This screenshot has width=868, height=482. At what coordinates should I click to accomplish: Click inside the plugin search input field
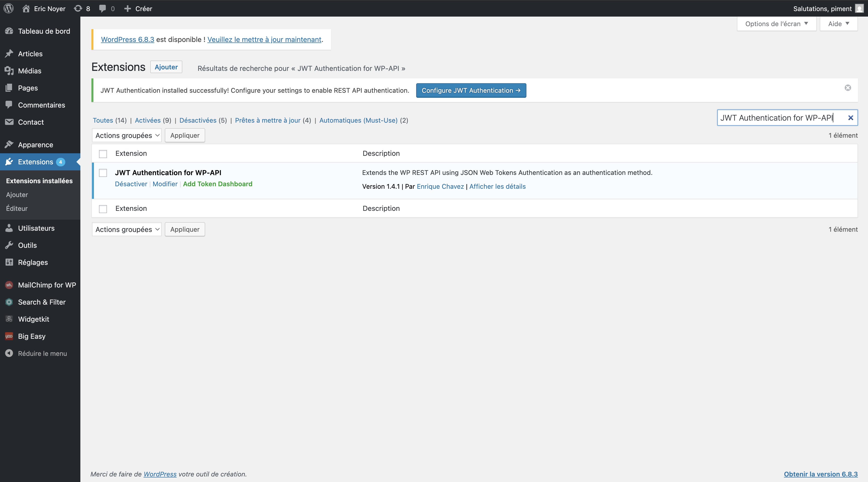778,118
